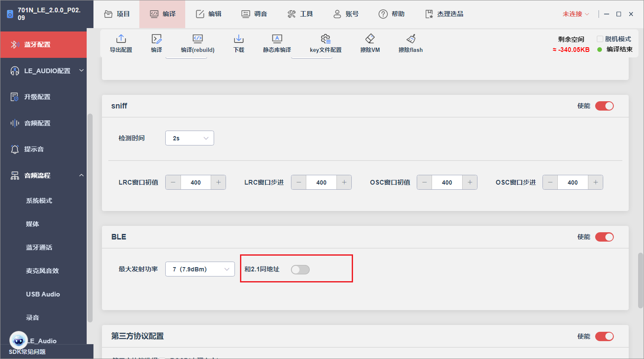Click the 下载 download icon
This screenshot has width=644, height=359.
pos(239,39)
